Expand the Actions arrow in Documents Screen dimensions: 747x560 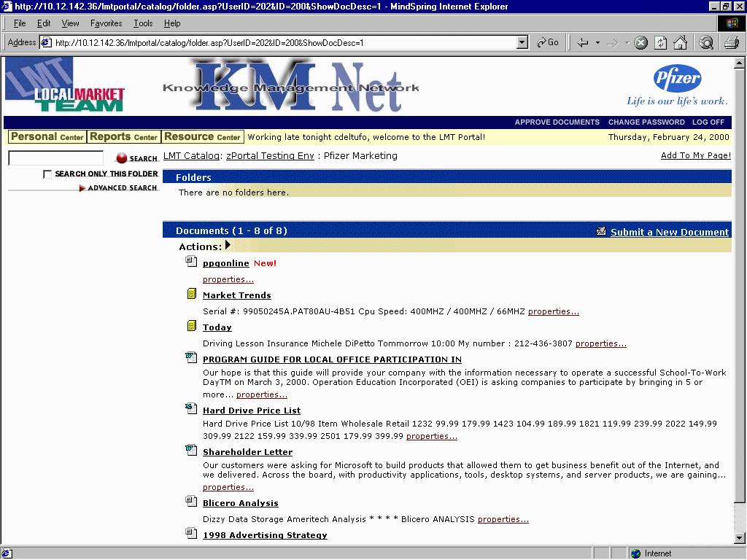[x=228, y=246]
